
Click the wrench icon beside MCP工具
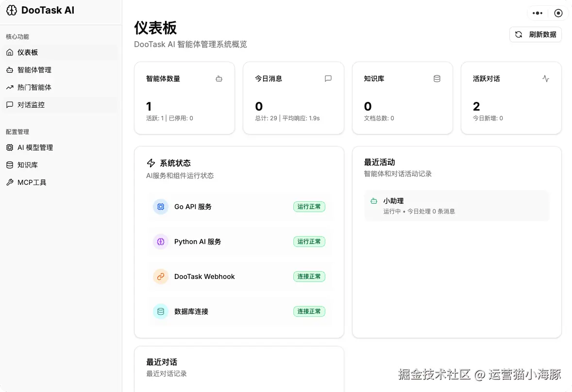coord(10,182)
